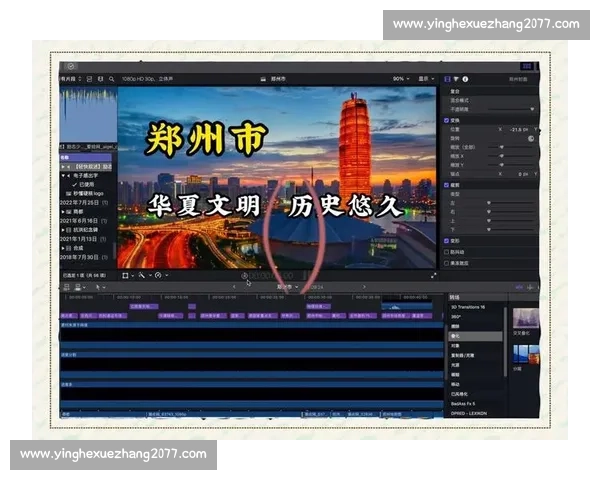600x480 pixels.
Task: Open the Video inspector icon
Action: pos(447,79)
